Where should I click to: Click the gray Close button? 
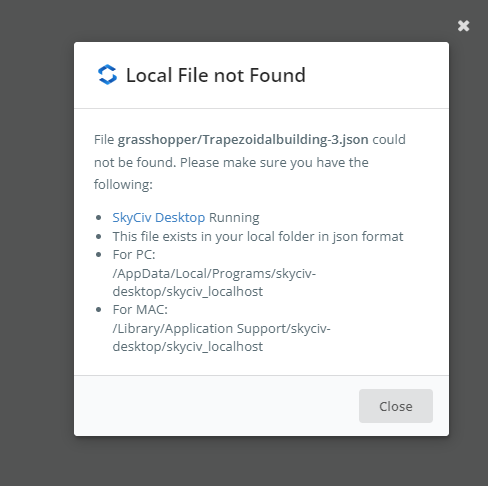pos(396,406)
